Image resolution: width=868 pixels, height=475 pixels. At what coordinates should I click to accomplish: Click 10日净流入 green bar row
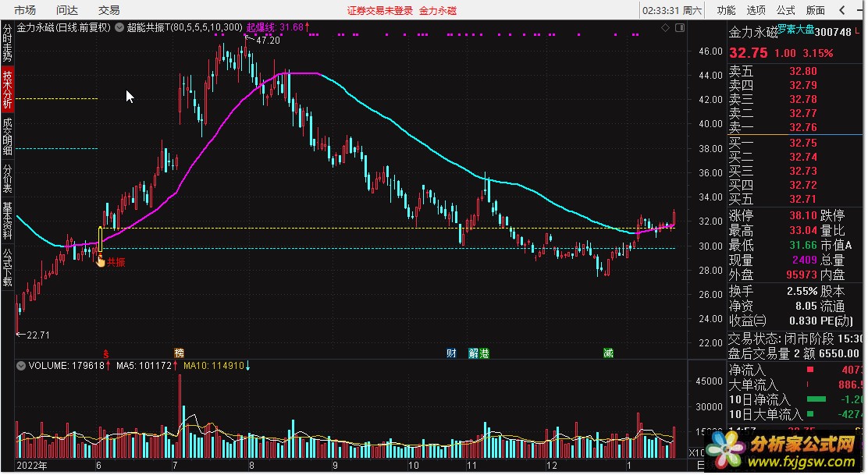795,399
